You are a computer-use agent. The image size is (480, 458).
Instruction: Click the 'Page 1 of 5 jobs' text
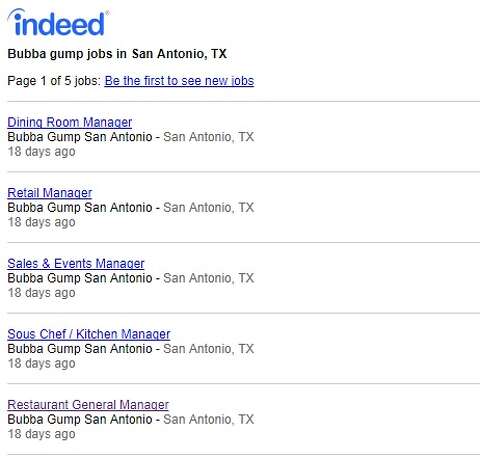(54, 81)
